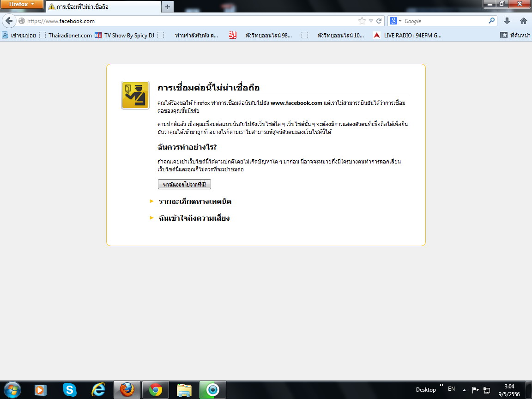Click the tab's warning triangle icon

(x=52, y=7)
